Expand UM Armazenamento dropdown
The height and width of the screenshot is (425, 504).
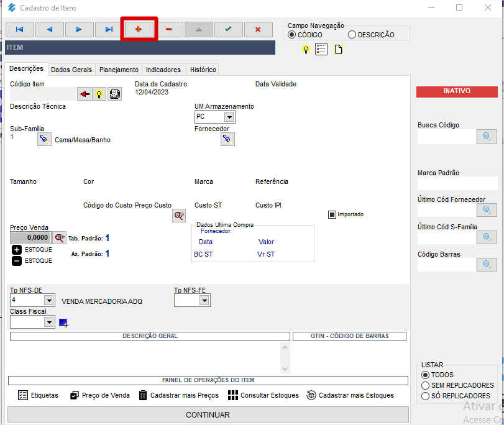229,117
